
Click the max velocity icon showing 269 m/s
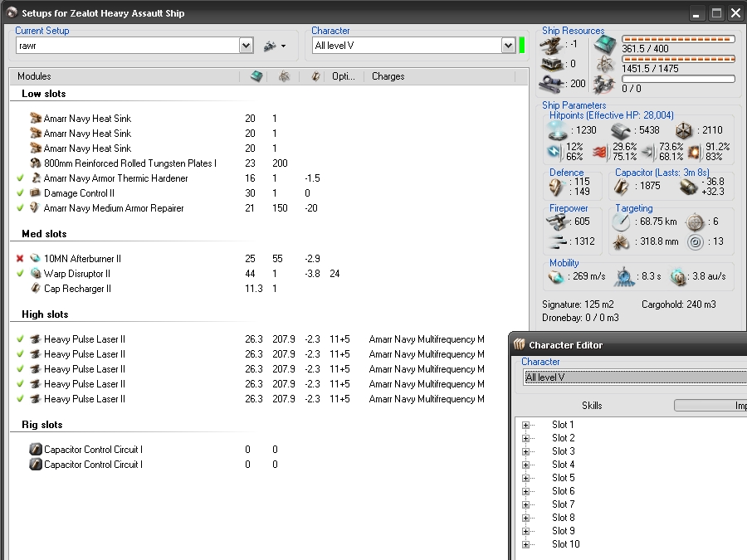tap(556, 276)
